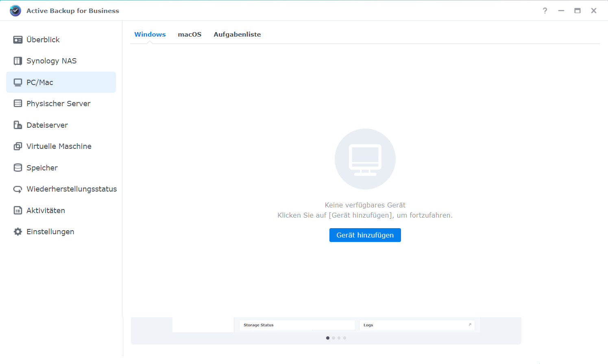Click the Wiederherstellungsstatus icon
The width and height of the screenshot is (608, 364).
[18, 189]
